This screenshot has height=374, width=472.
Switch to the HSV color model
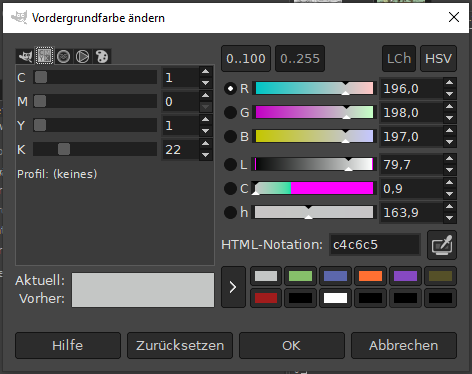(438, 59)
